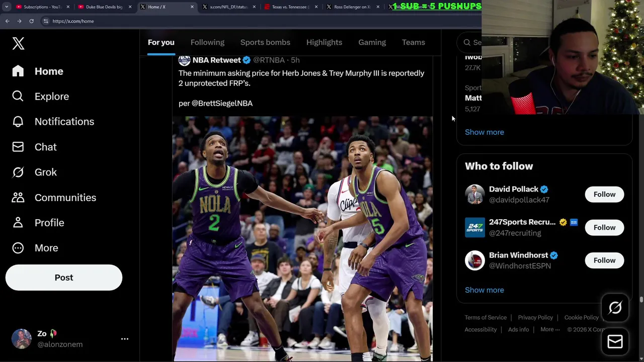Close the Subscriptions YouTube browser tab

(68, 7)
